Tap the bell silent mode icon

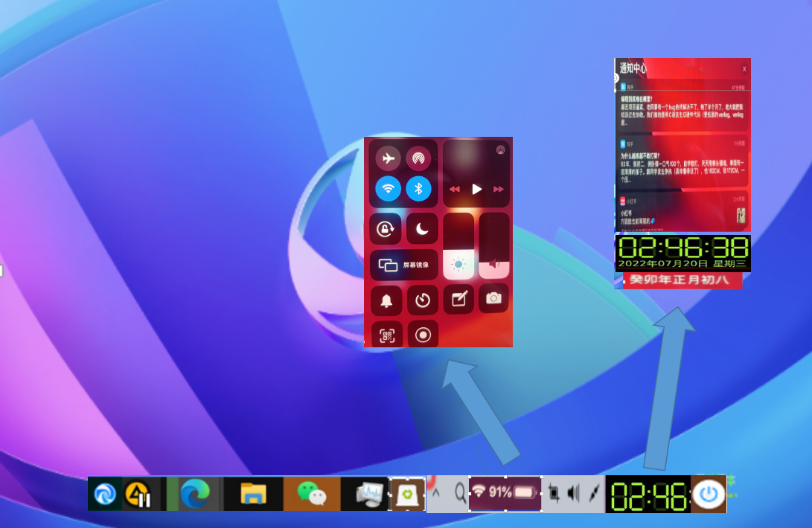tap(386, 300)
